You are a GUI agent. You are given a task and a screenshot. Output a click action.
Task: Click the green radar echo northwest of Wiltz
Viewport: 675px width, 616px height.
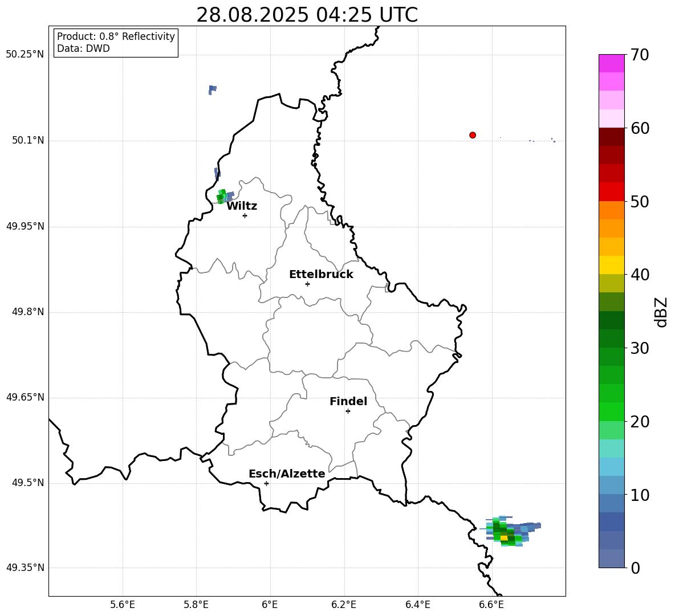tap(221, 197)
